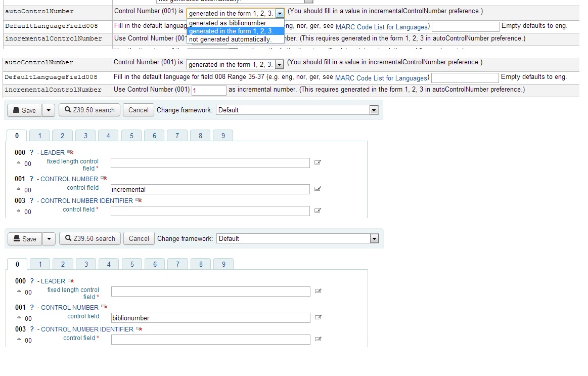Click the up arrow beside the 'incremental' row

[x=19, y=190]
